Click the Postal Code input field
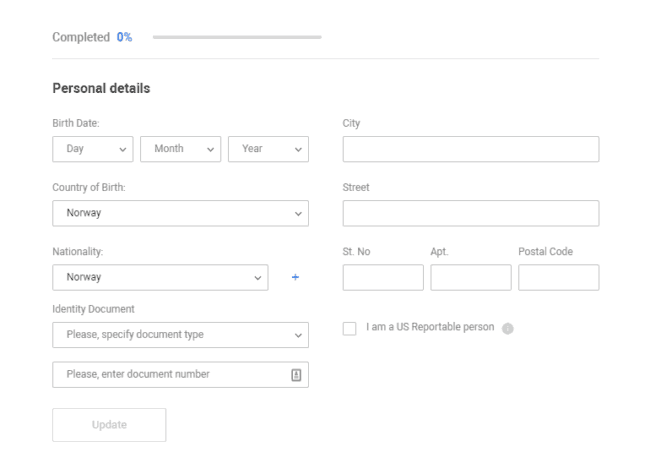650x474 pixels. 558,277
